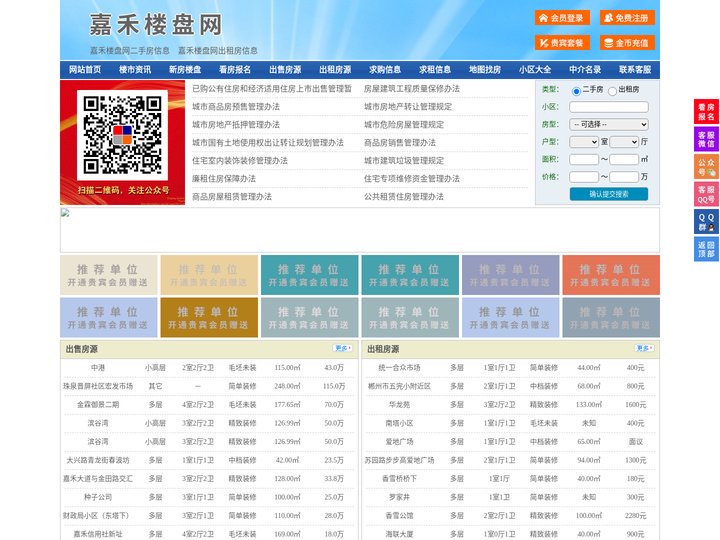This screenshot has width=720, height=540.
Task: Select the 二手房 radio button
Action: 576,91
